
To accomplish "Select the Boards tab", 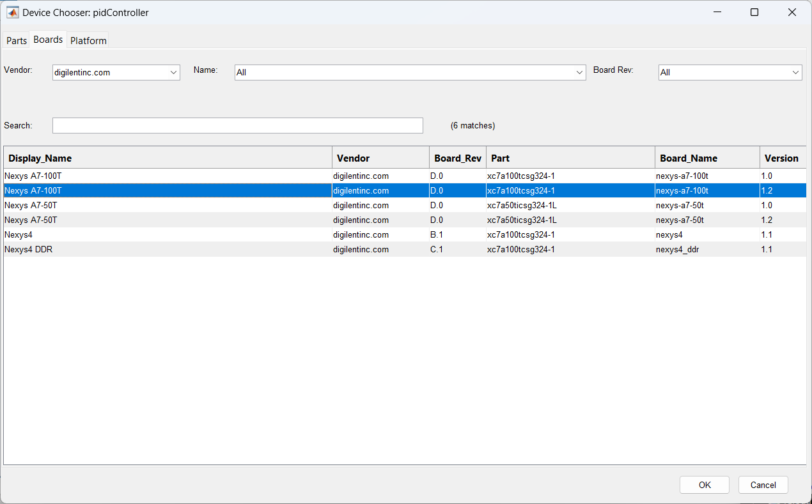I will click(48, 40).
